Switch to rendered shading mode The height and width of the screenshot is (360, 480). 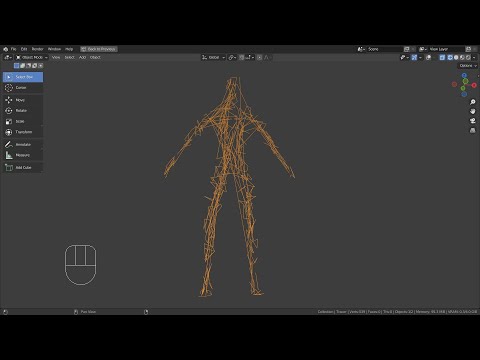pos(468,57)
